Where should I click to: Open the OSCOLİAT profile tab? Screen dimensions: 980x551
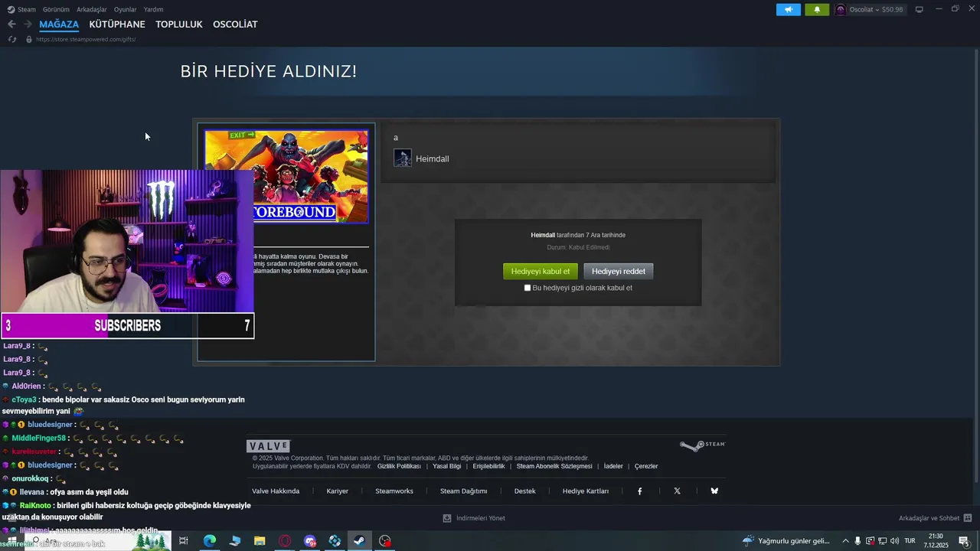tap(235, 24)
